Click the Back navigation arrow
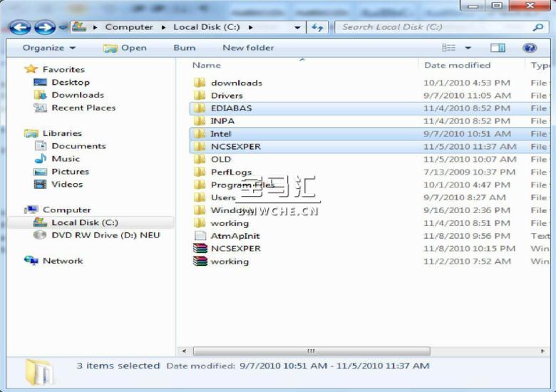Viewport: 556px width, 392px height. click(x=20, y=28)
